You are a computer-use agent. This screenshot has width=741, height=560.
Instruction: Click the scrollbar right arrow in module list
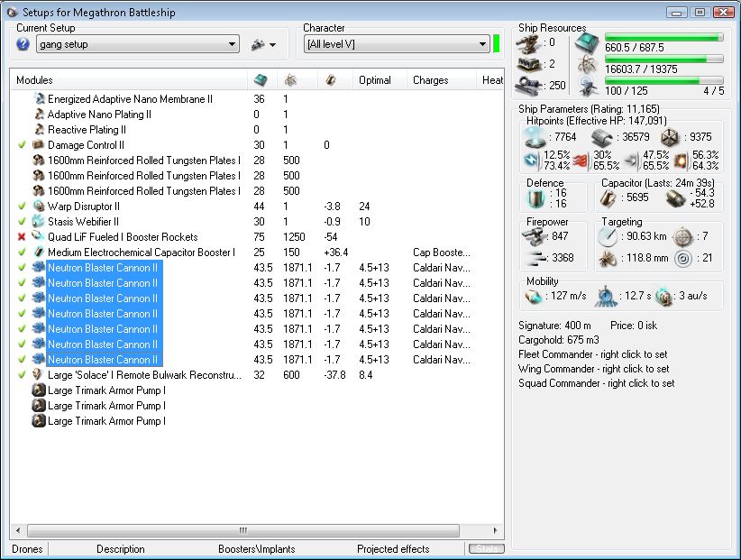pyautogui.click(x=495, y=530)
